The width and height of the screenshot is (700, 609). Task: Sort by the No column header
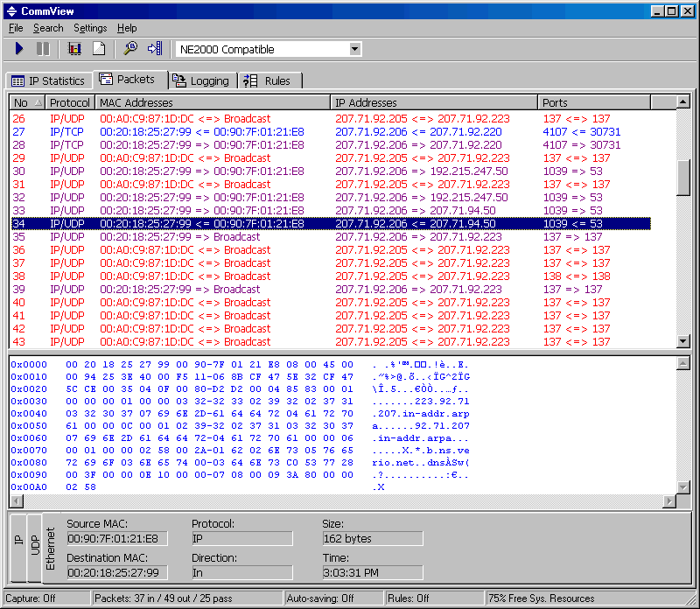pyautogui.click(x=27, y=102)
